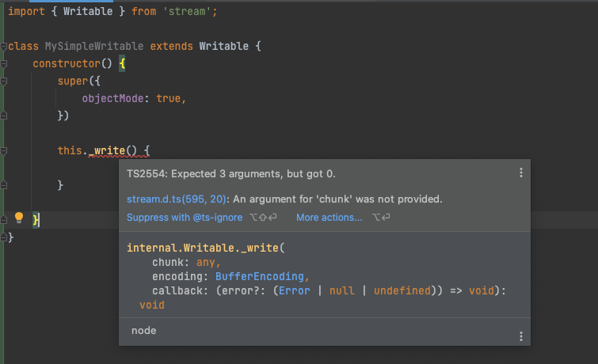Choose Suppress with @ts-ignore
Image resolution: width=598 pixels, height=364 pixels.
[x=185, y=218]
